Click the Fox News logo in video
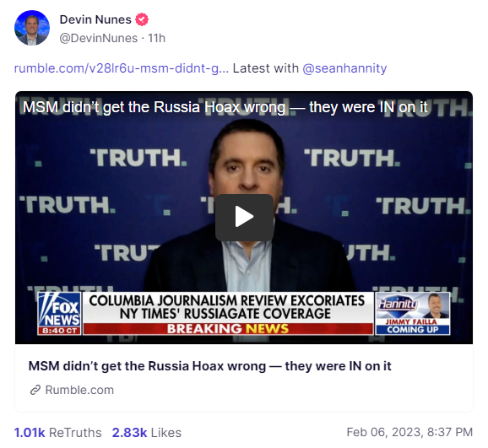The height and width of the screenshot is (448, 488). [x=59, y=313]
